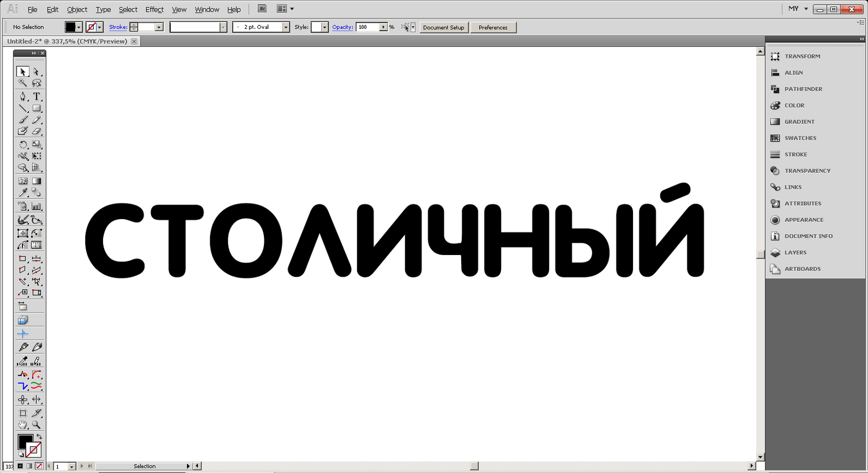Click the horizontal scrollbar thumb
The image size is (868, 473).
(x=475, y=466)
